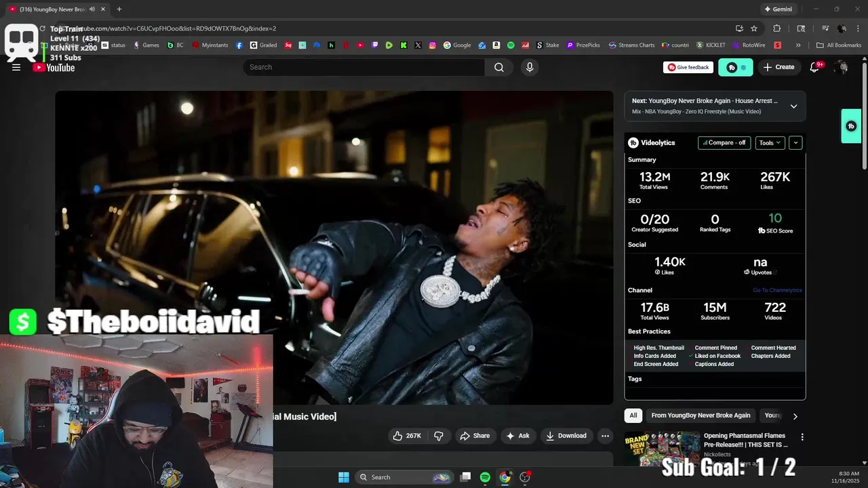Open the YouTube account avatar menu
This screenshot has height=488, width=868.
(x=841, y=67)
